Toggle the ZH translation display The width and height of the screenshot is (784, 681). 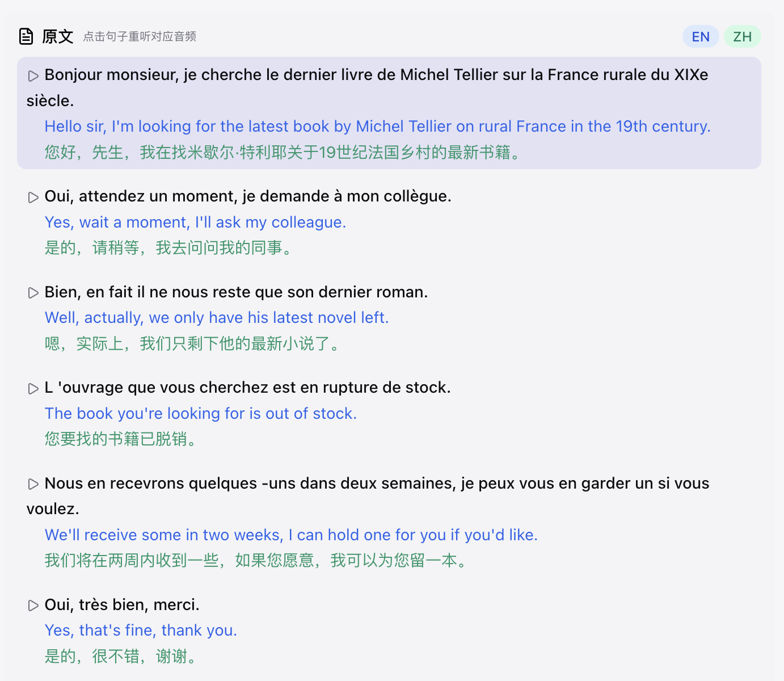742,37
